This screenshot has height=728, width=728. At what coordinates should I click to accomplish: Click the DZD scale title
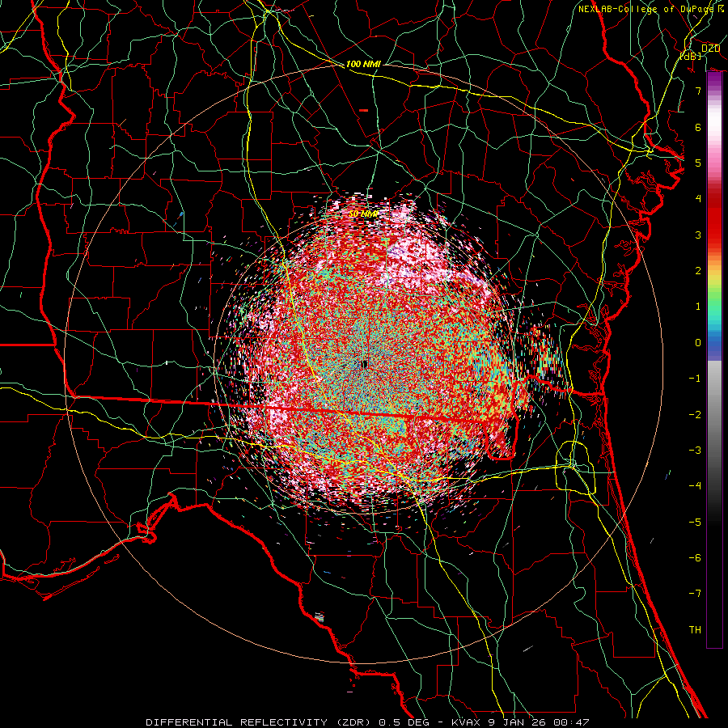710,49
